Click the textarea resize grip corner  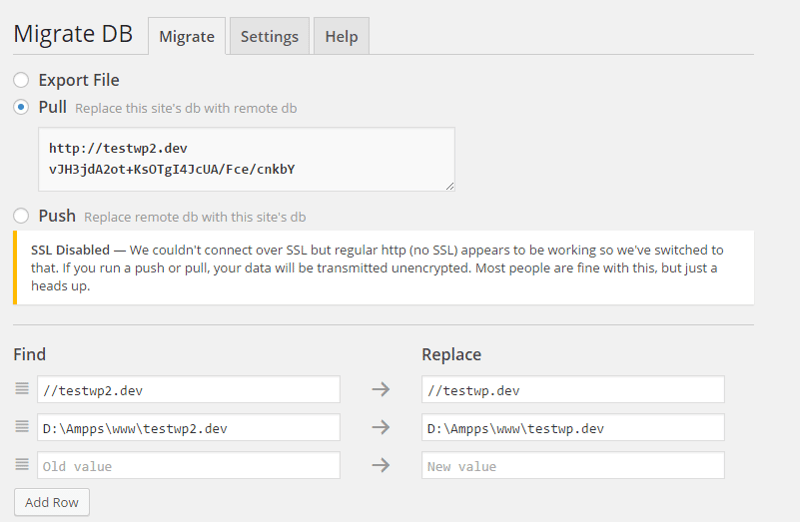click(x=449, y=186)
